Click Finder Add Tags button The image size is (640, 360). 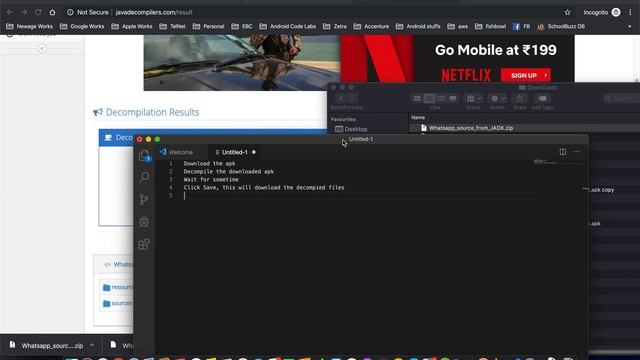(x=542, y=98)
